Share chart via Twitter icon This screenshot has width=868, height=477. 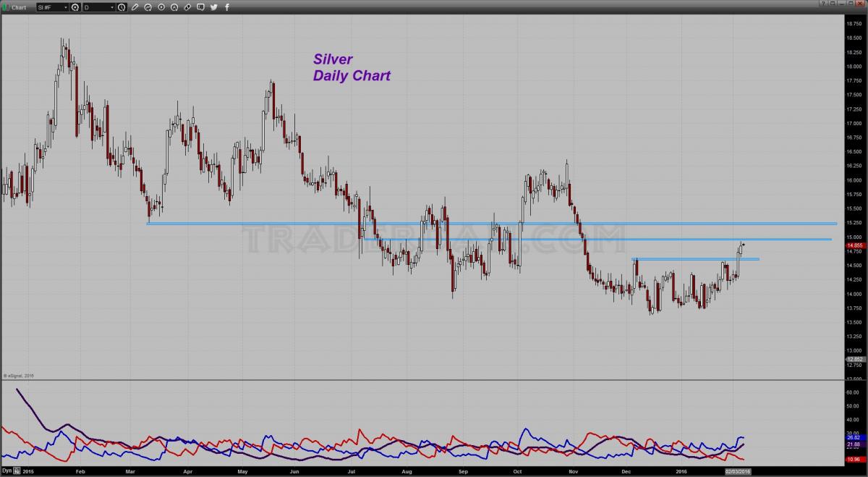[214, 7]
